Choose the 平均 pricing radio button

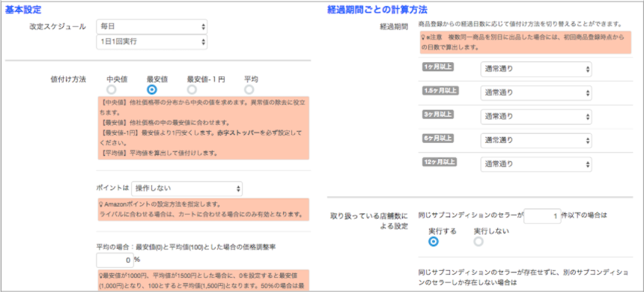coord(249,90)
